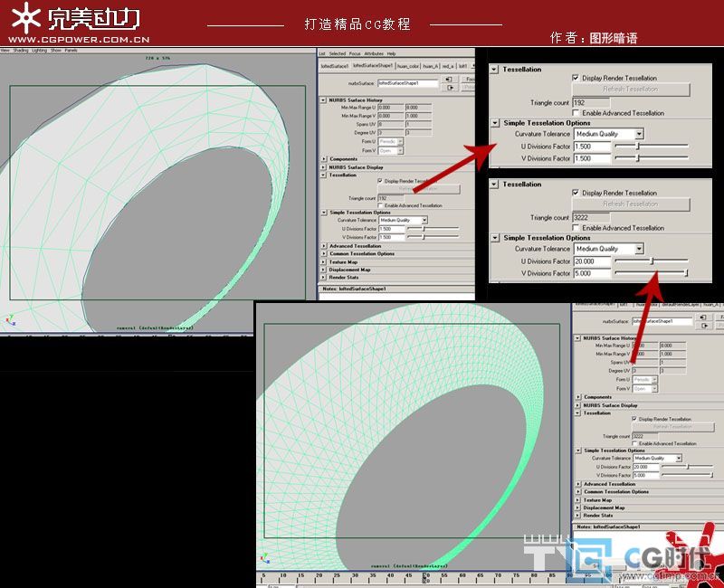The image size is (724, 588).
Task: Open the Shading menu in upper viewport
Action: click(x=21, y=51)
